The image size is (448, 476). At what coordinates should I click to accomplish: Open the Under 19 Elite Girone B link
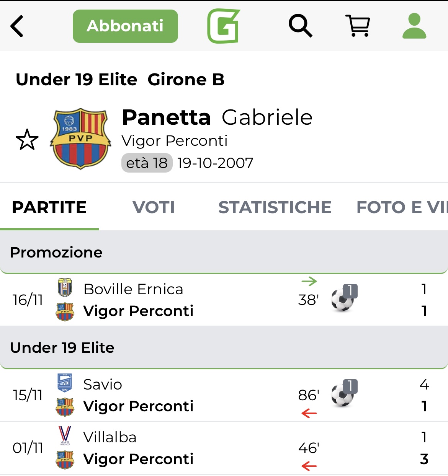120,80
